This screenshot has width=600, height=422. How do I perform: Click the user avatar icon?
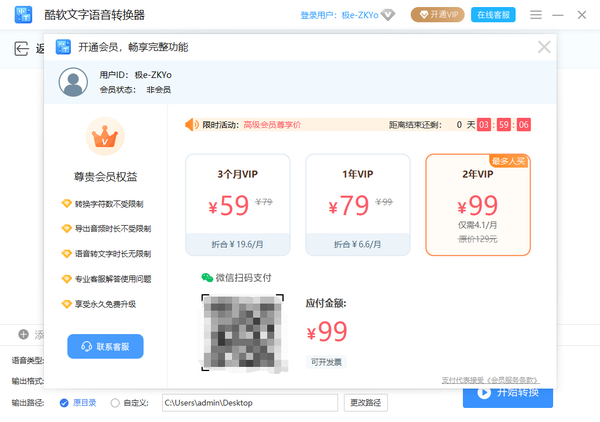tap(73, 82)
